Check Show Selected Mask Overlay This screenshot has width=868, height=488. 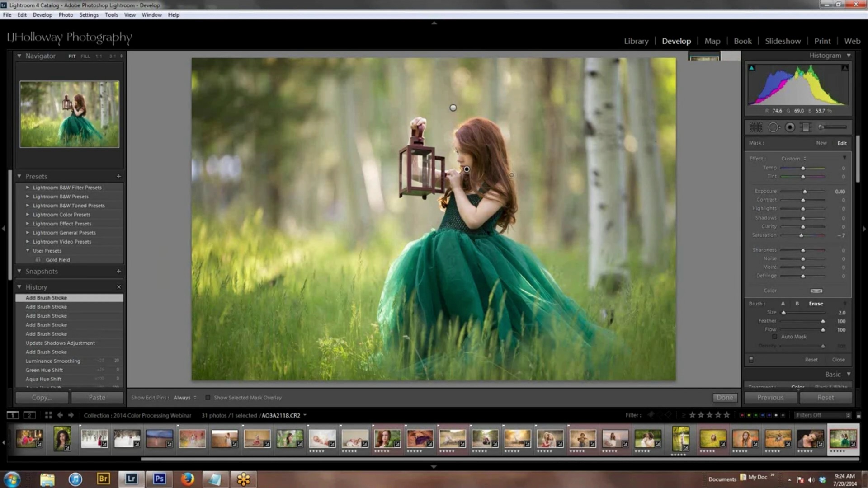tap(208, 398)
